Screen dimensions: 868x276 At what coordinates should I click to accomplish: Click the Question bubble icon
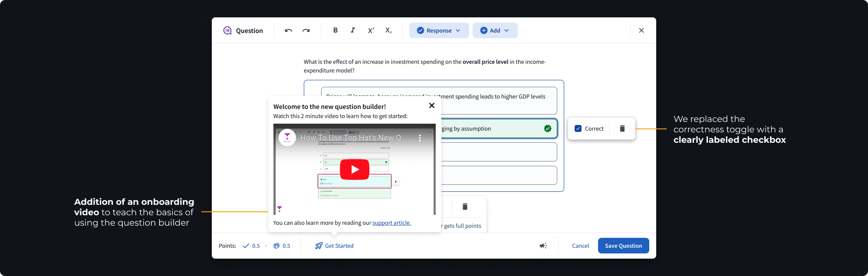(x=227, y=30)
